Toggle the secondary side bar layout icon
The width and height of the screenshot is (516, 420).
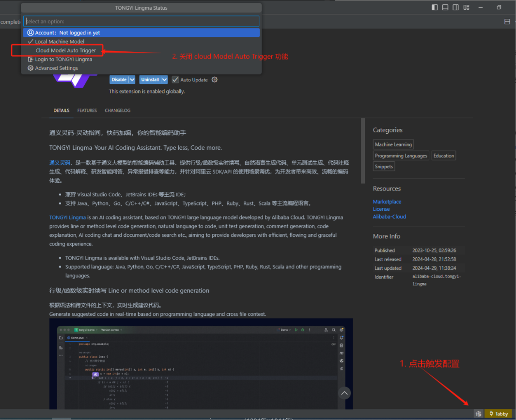tap(455, 7)
